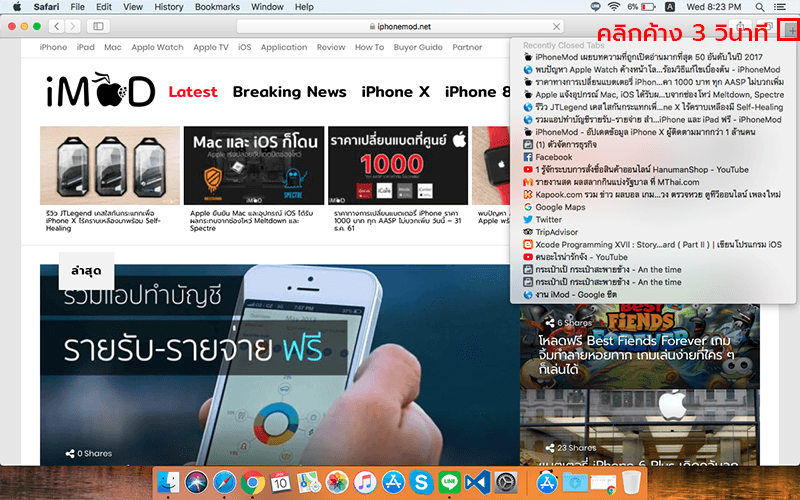
Task: Click the Safari compass icon in the Dock
Action: 224,482
